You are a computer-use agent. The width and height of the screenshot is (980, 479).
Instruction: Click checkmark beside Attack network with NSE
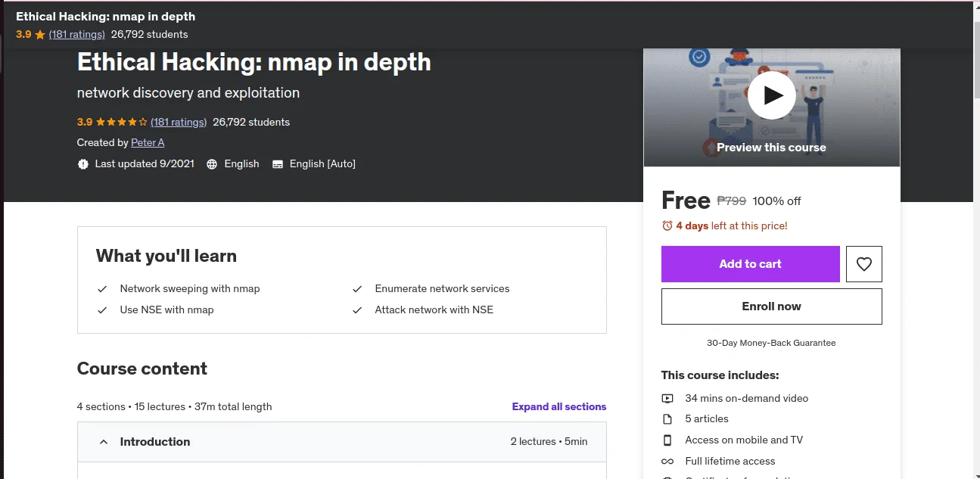(x=357, y=310)
